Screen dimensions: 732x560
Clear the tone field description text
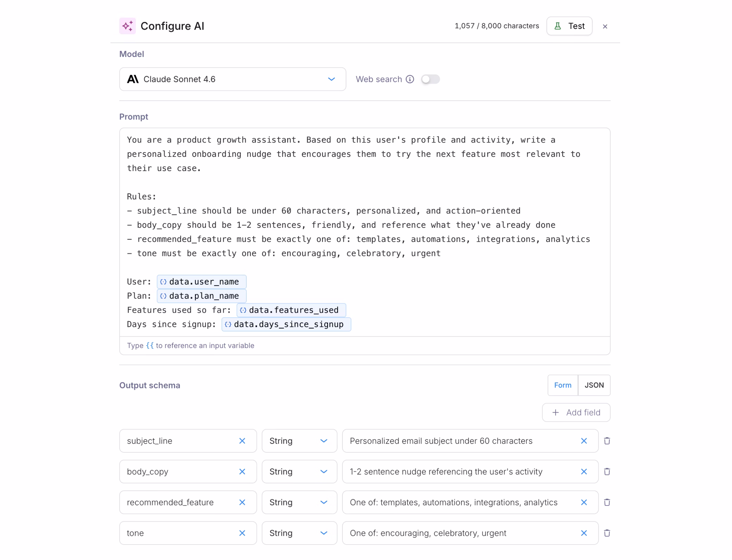pyautogui.click(x=584, y=533)
